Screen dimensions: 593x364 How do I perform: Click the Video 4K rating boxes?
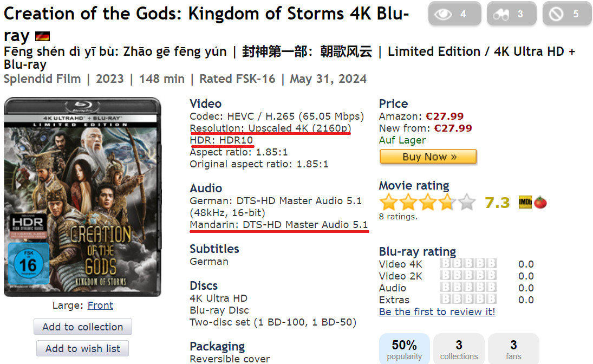468,263
